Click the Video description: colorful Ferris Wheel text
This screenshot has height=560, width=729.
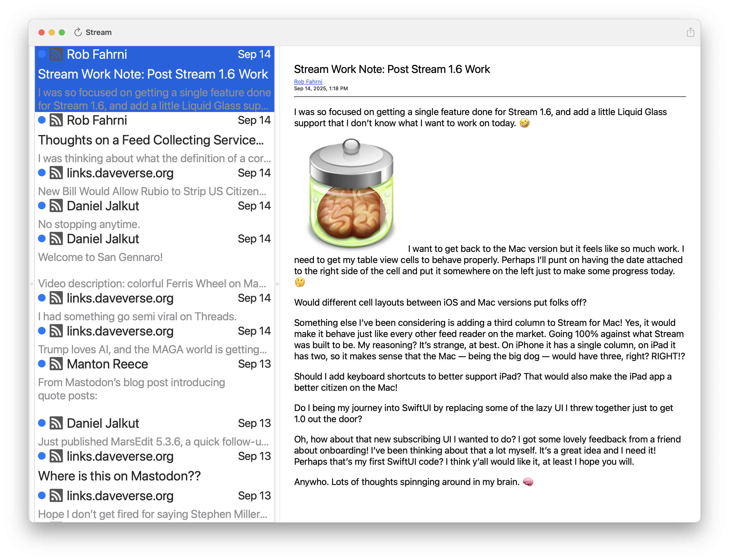(x=152, y=283)
